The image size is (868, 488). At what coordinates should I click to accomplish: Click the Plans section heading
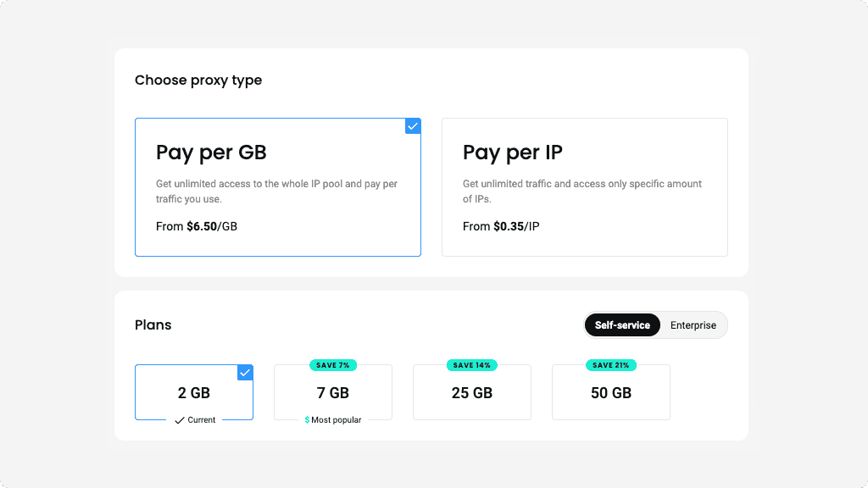153,325
